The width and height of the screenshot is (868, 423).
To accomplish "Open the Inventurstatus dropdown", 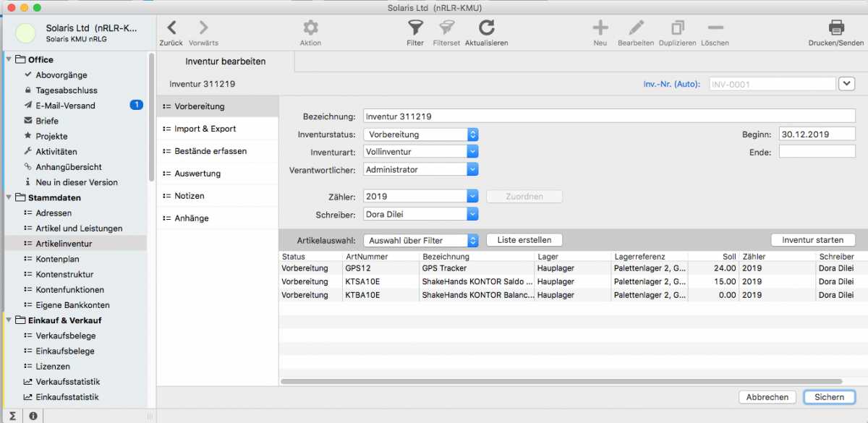I will click(x=472, y=134).
